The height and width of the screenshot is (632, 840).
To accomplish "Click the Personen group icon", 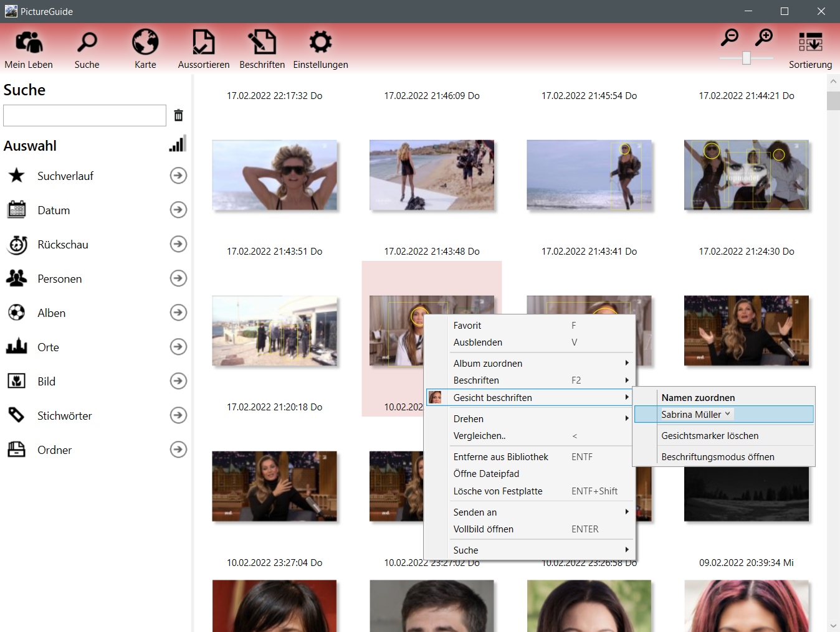I will click(x=17, y=278).
